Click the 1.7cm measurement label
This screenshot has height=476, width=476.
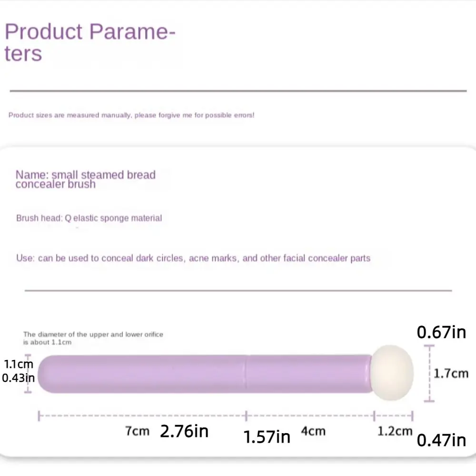[x=451, y=373]
